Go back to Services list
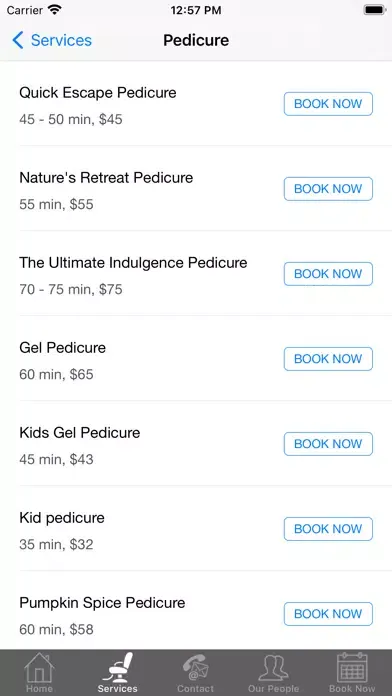The image size is (392, 696). tap(52, 40)
